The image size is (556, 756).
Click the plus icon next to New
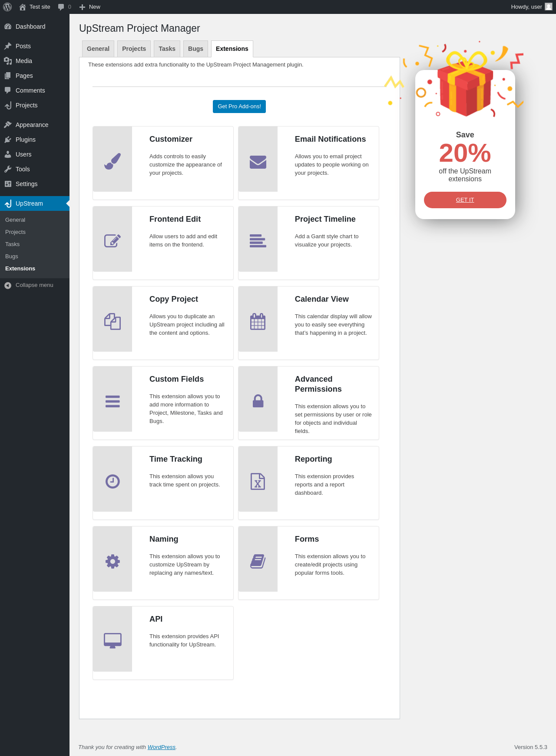pyautogui.click(x=82, y=7)
